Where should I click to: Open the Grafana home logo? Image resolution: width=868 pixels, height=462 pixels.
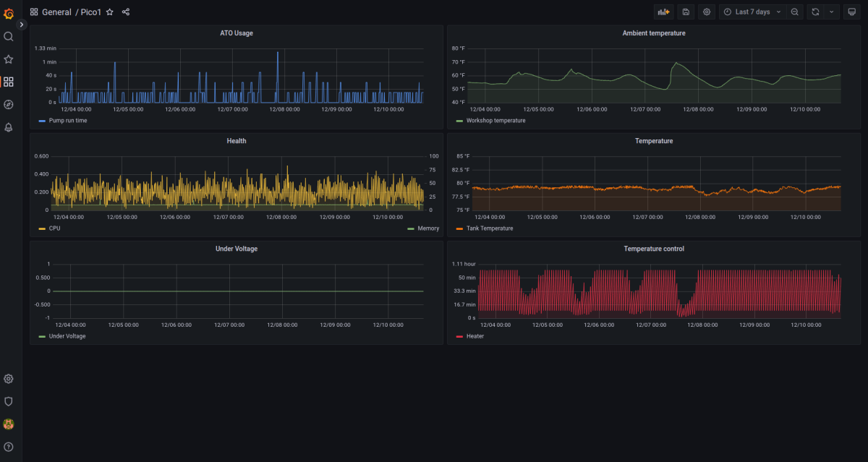tap(9, 14)
